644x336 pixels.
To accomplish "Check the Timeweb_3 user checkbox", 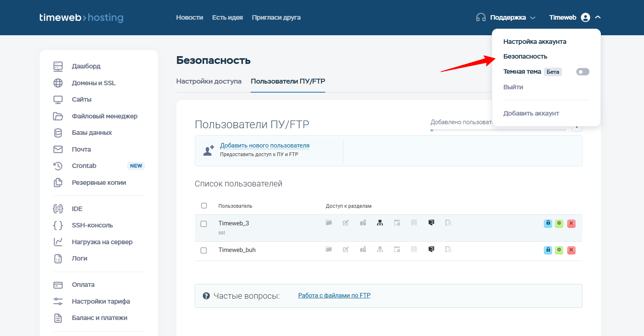I will [x=203, y=224].
